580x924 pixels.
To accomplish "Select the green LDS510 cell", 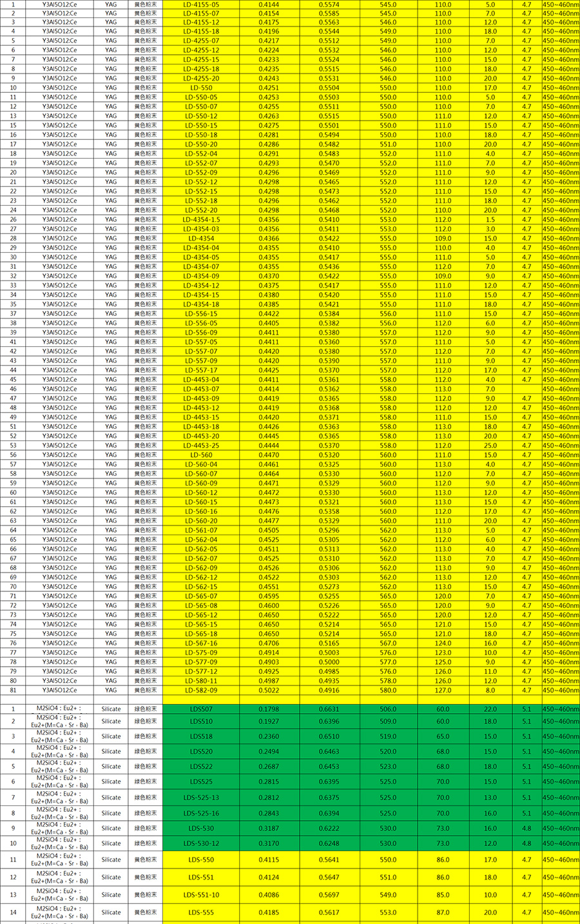I will point(201,722).
